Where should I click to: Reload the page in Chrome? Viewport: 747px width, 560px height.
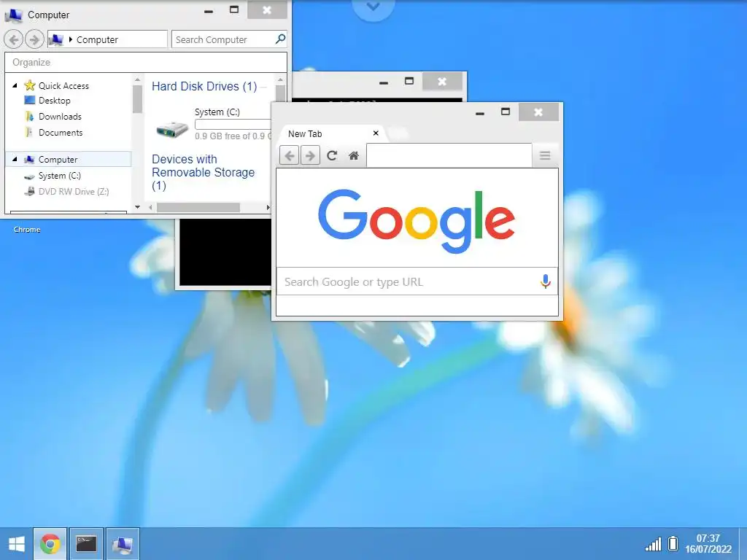(x=332, y=156)
